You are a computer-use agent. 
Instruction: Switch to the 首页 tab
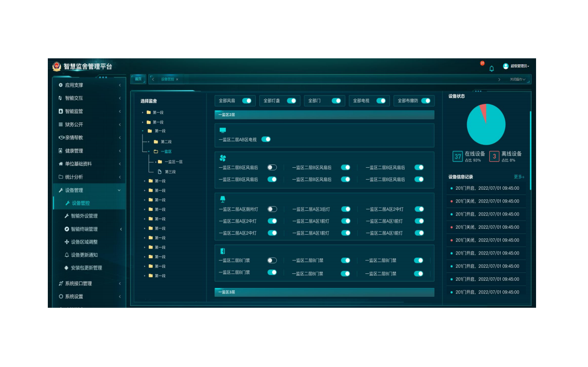(x=138, y=79)
